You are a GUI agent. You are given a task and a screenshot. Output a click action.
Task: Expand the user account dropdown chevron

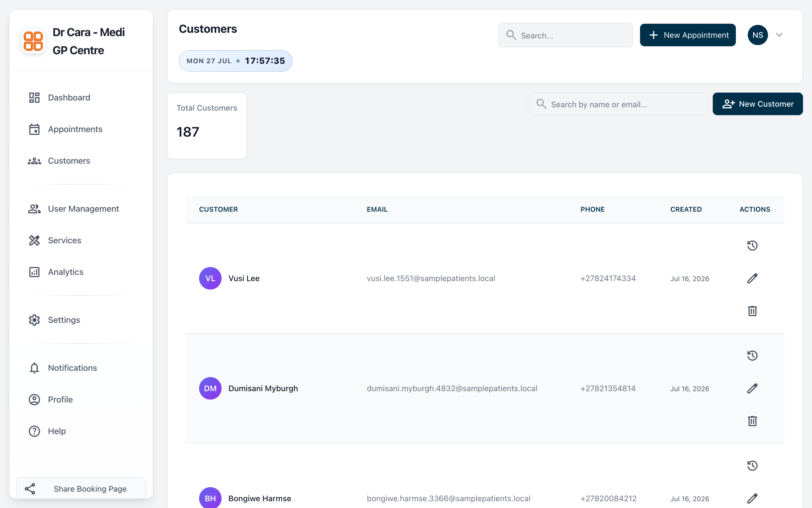779,35
